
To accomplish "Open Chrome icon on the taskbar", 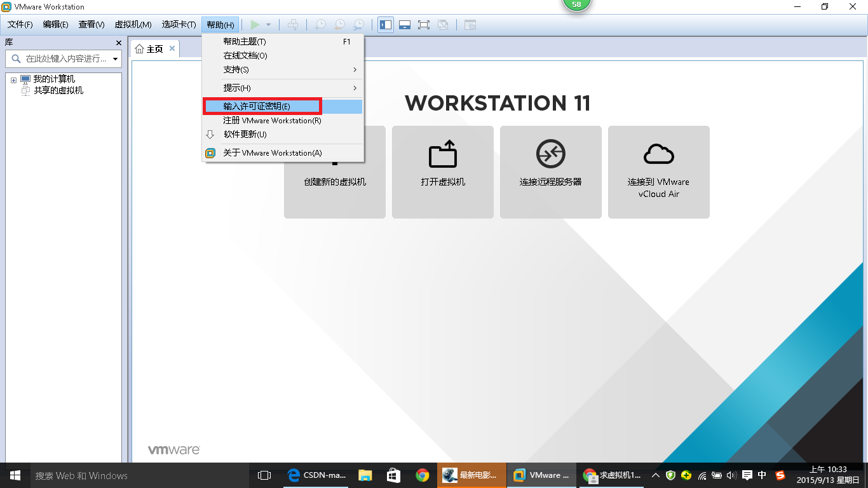I will pos(423,475).
